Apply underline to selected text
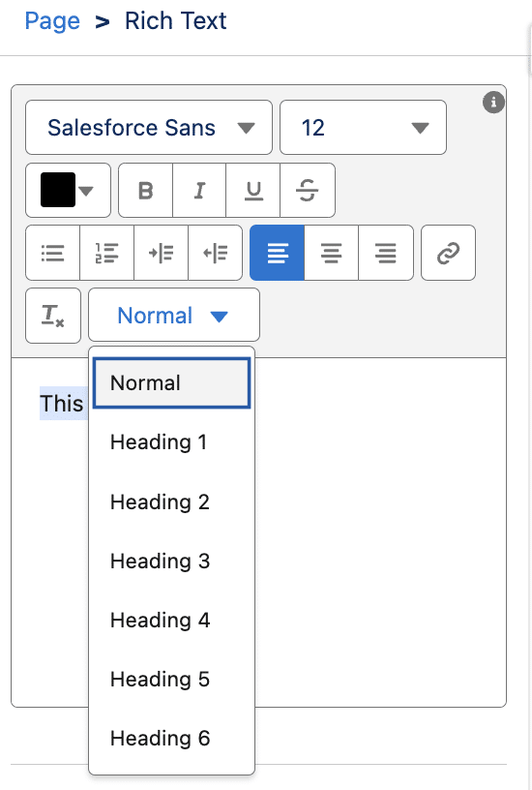532x790 pixels. point(253,190)
